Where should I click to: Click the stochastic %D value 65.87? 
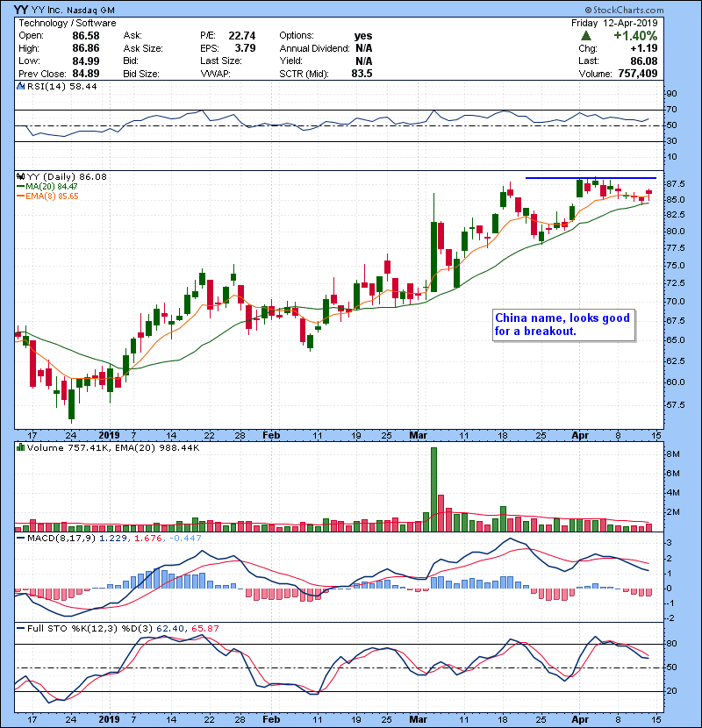pos(204,628)
